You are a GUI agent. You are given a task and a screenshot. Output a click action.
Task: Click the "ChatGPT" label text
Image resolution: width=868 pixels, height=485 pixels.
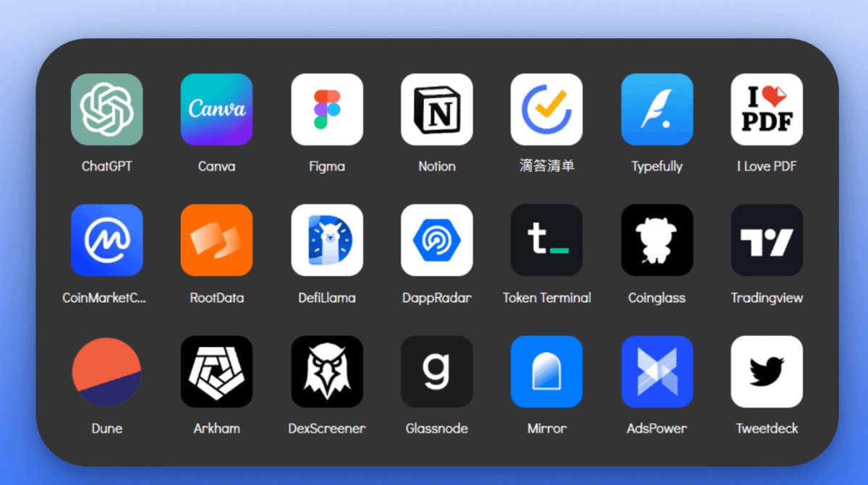pos(107,166)
